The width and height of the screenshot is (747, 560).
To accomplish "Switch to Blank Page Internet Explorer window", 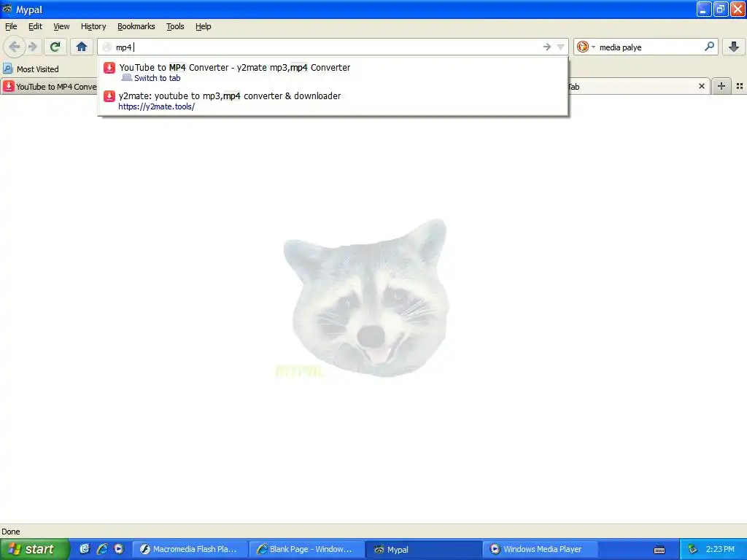I will [306, 549].
